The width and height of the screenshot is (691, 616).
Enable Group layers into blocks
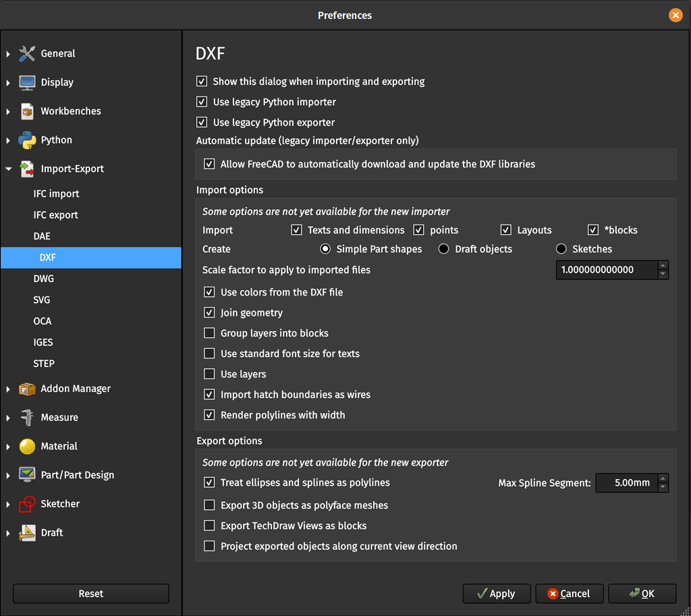coord(209,333)
